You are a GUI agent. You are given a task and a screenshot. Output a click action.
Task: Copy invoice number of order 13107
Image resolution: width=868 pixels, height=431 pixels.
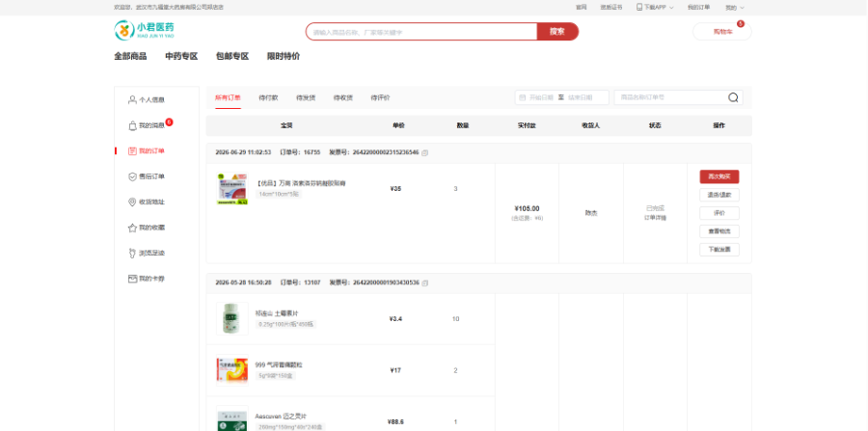pyautogui.click(x=424, y=283)
